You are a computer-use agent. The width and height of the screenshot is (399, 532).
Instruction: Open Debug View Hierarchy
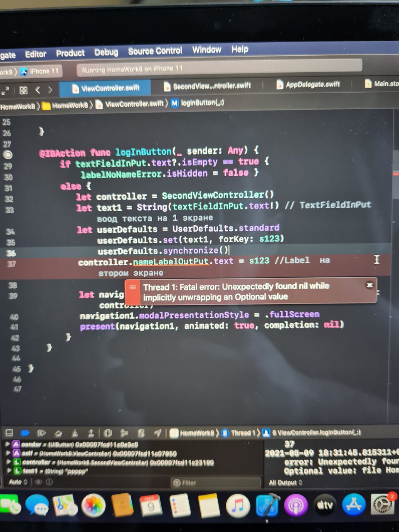[x=108, y=433]
